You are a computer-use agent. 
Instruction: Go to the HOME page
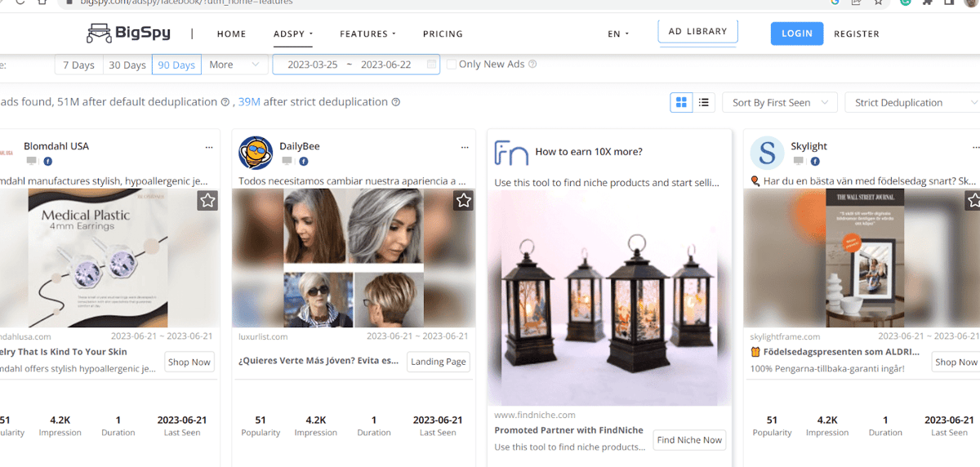[x=231, y=34]
